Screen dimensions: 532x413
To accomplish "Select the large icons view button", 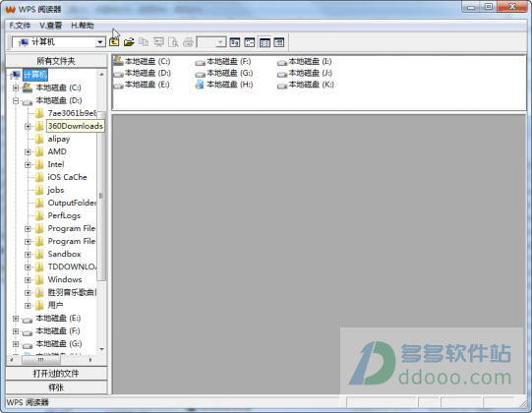I will coord(235,42).
